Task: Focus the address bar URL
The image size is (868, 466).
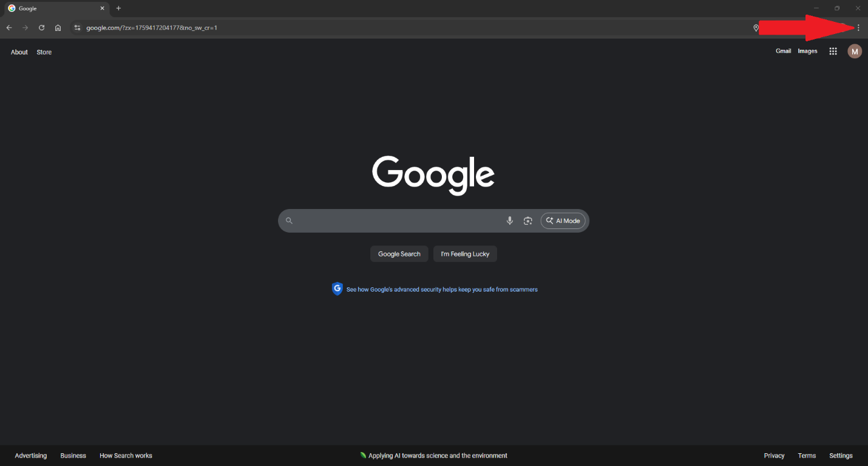Action: pyautogui.click(x=152, y=28)
